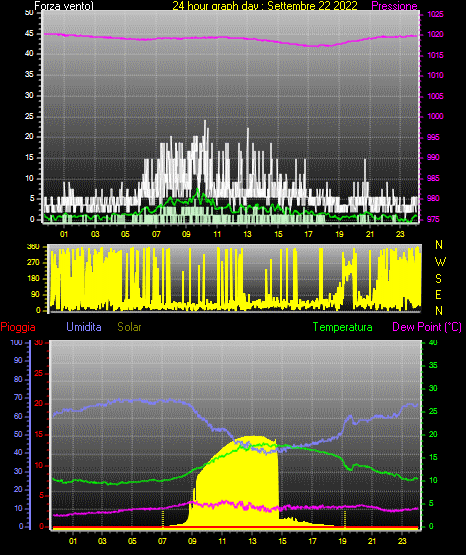Click the 975 pressure axis value

coord(433,219)
